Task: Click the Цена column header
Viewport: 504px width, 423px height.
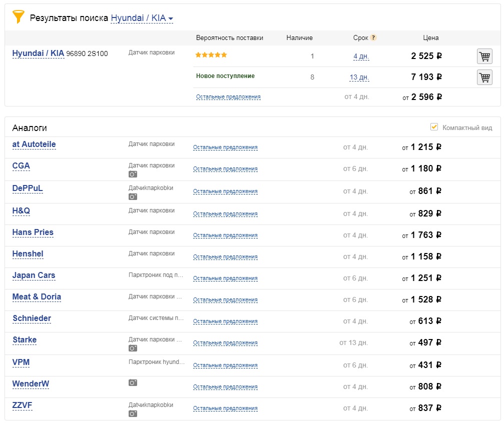Action: [x=431, y=38]
